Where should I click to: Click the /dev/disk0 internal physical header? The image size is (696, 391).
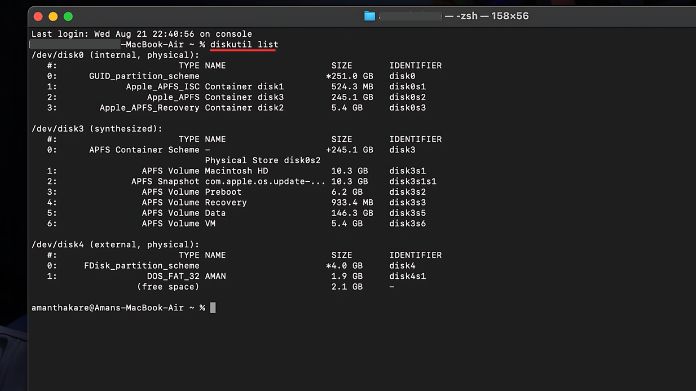115,55
